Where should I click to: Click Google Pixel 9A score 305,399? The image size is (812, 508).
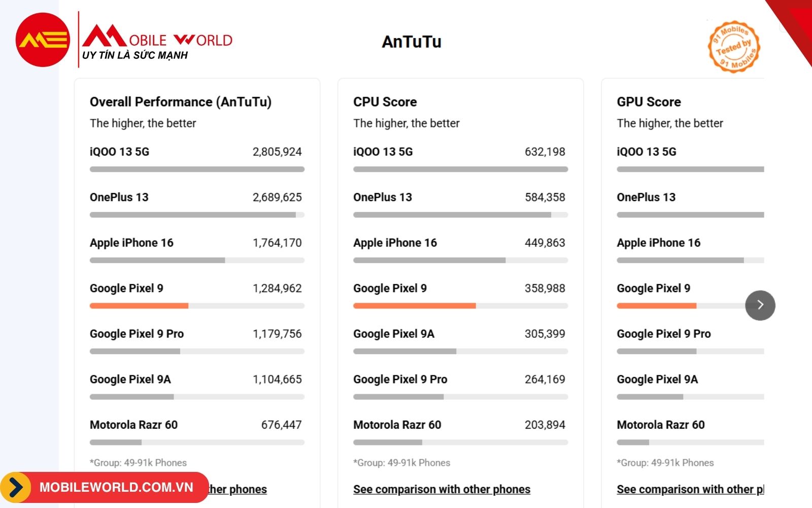coord(545,334)
